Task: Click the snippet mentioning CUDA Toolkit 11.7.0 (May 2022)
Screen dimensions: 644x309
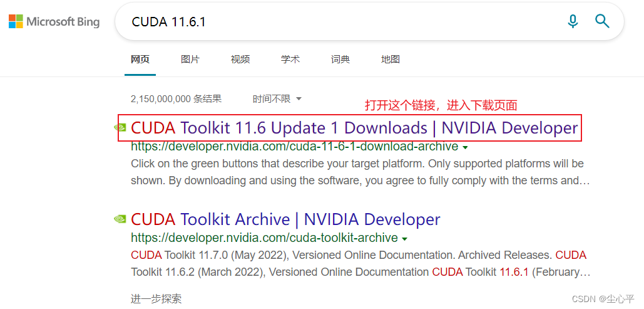Action: [x=360, y=264]
